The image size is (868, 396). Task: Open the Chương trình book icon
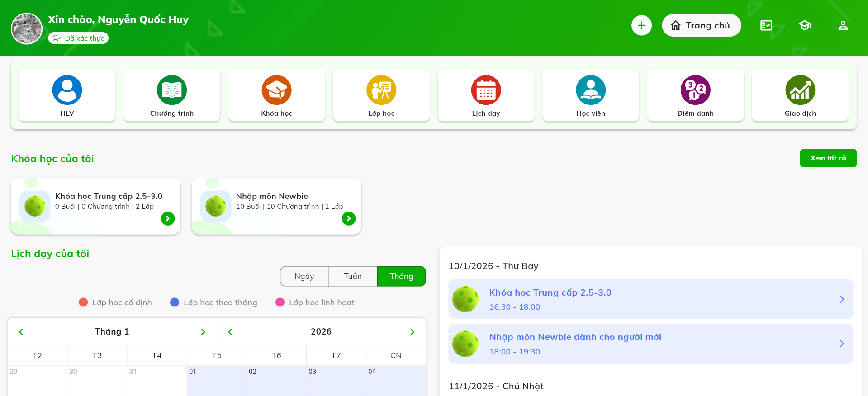(172, 90)
